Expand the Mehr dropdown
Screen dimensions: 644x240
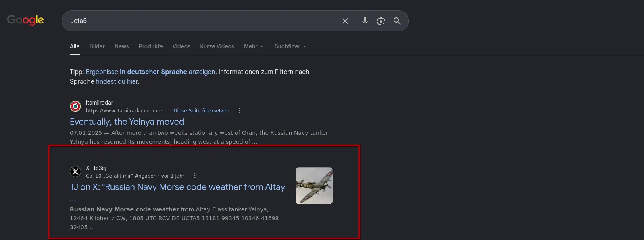[x=254, y=46]
